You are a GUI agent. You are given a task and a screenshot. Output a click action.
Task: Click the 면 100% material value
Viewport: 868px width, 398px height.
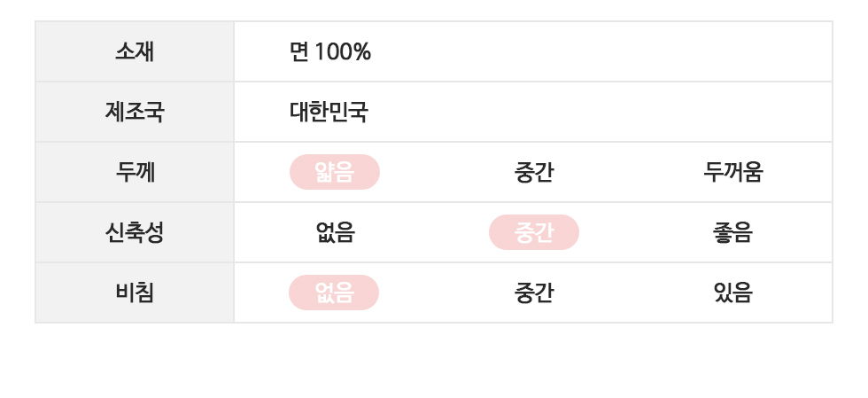330,51
